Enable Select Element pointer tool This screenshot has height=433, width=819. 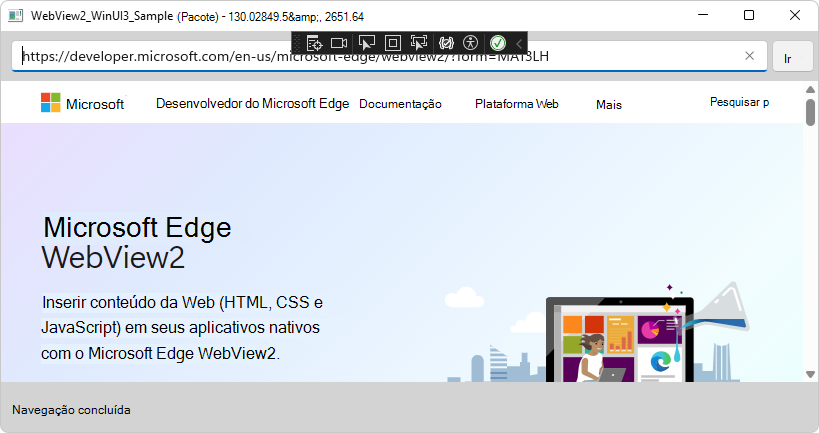(x=367, y=43)
